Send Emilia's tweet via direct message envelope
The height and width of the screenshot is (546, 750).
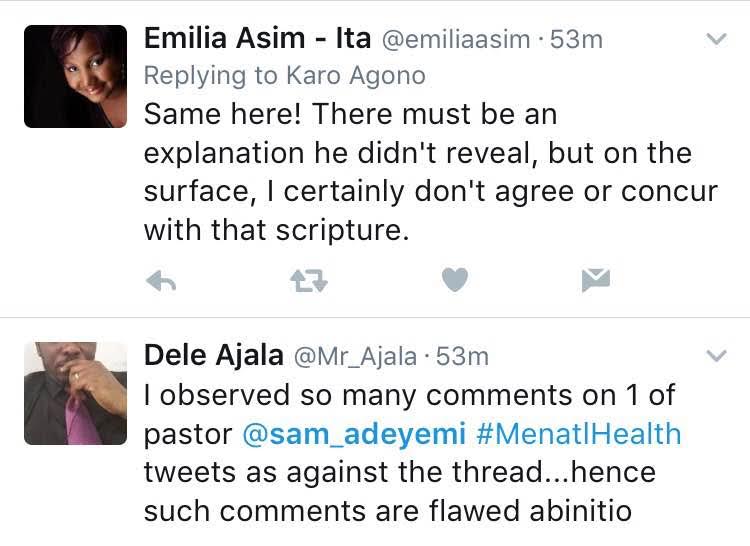coord(596,282)
